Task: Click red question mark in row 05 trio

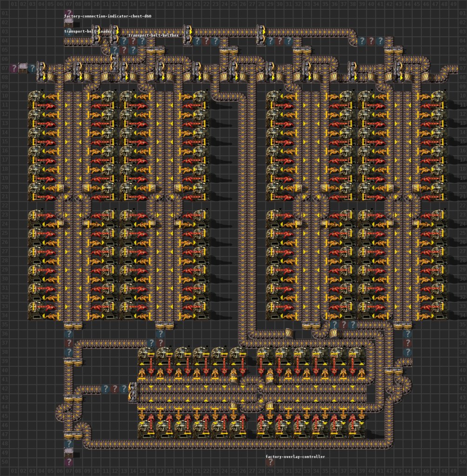Action: 124,50
